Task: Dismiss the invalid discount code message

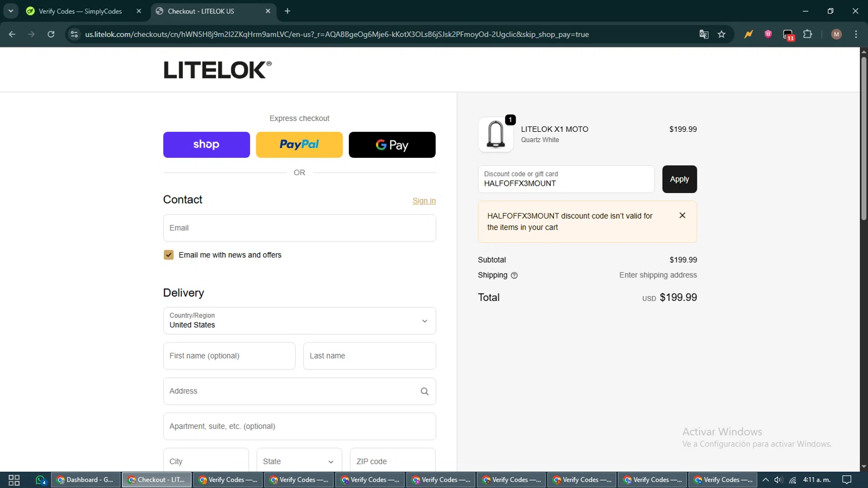Action: pos(682,215)
